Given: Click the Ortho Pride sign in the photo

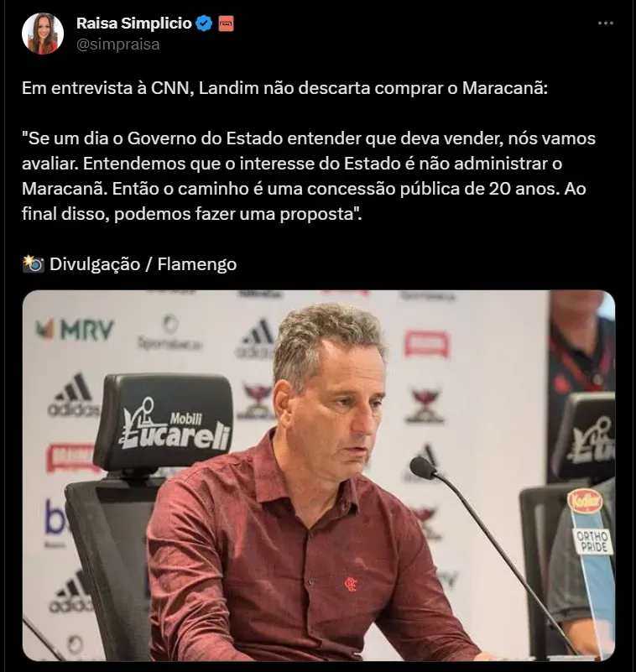Looking at the screenshot, I should (x=592, y=542).
